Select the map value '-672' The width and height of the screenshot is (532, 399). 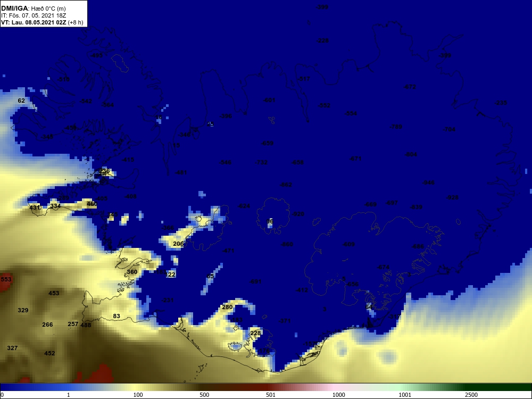coord(410,87)
